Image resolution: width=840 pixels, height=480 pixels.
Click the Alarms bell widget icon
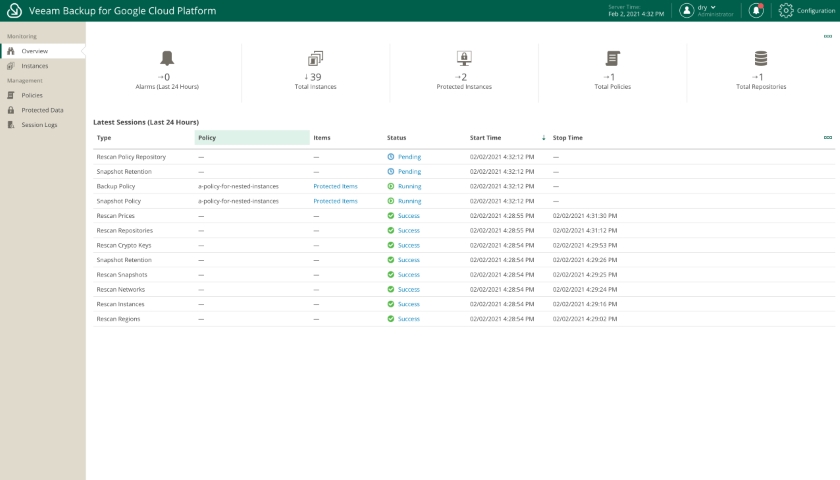[167, 58]
